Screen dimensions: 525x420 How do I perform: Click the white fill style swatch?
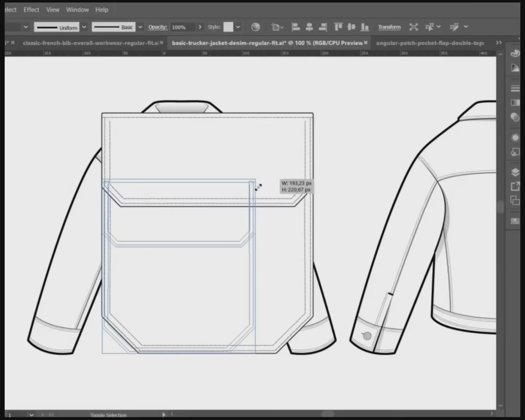[229, 27]
